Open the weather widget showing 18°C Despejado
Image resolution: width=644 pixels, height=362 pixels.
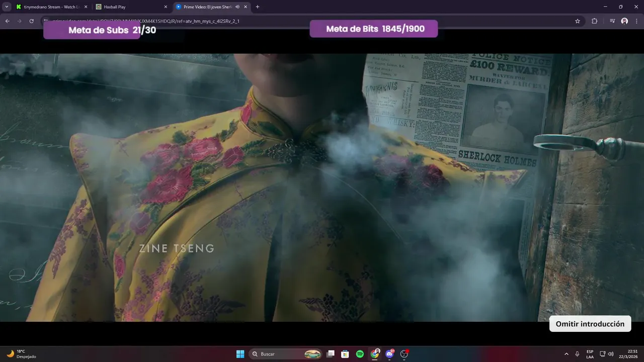(21, 354)
